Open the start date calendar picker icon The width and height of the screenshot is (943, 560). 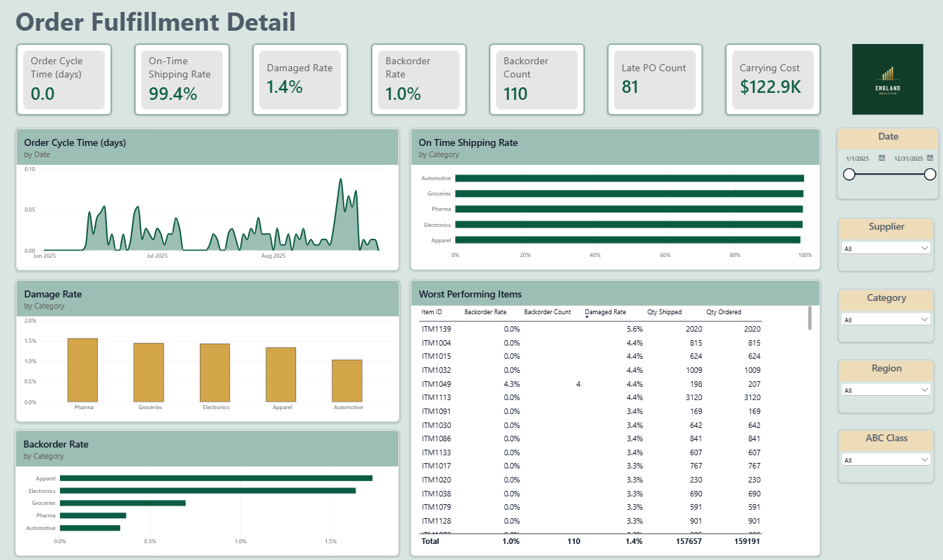[x=882, y=159]
